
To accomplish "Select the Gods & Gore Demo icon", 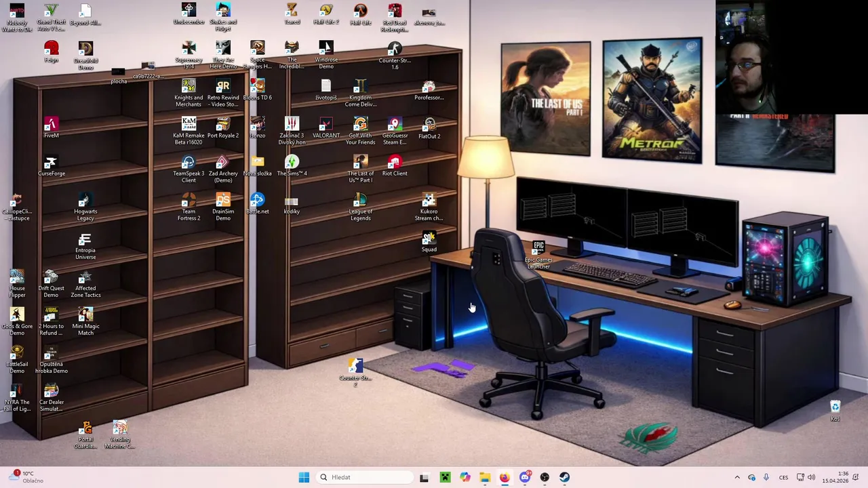I will (17, 321).
